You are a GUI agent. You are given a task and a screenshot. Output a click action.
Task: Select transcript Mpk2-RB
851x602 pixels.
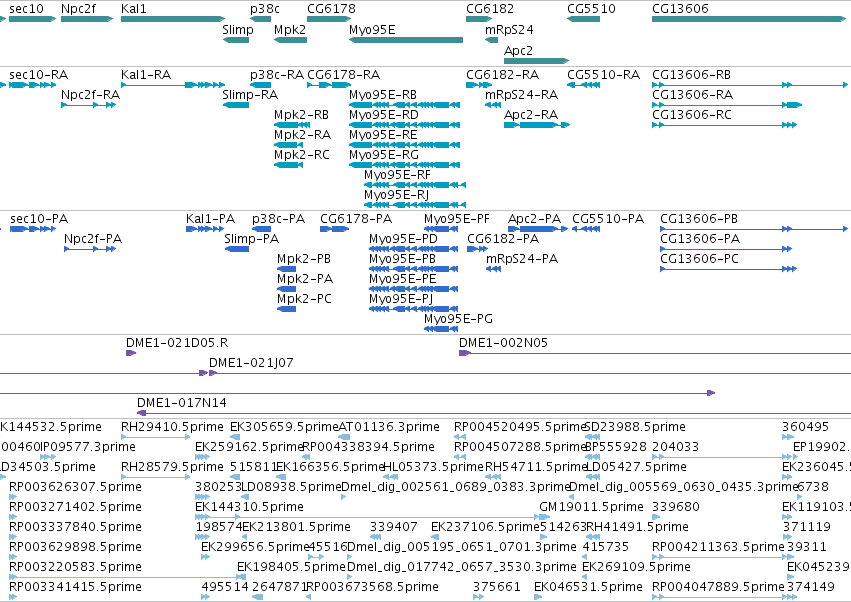tap(302, 115)
